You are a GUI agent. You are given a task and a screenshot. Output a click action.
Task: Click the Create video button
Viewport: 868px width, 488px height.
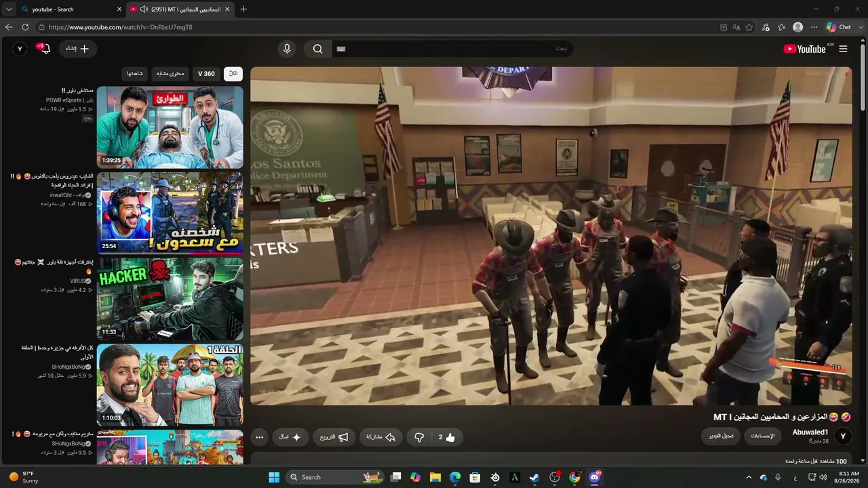coord(78,49)
